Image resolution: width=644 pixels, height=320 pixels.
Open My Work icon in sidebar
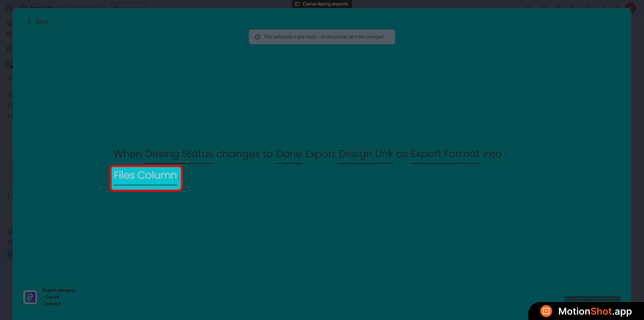(x=9, y=35)
